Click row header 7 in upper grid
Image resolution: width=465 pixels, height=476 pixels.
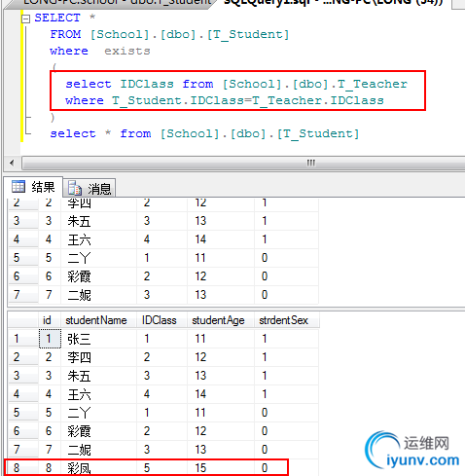click(x=22, y=295)
